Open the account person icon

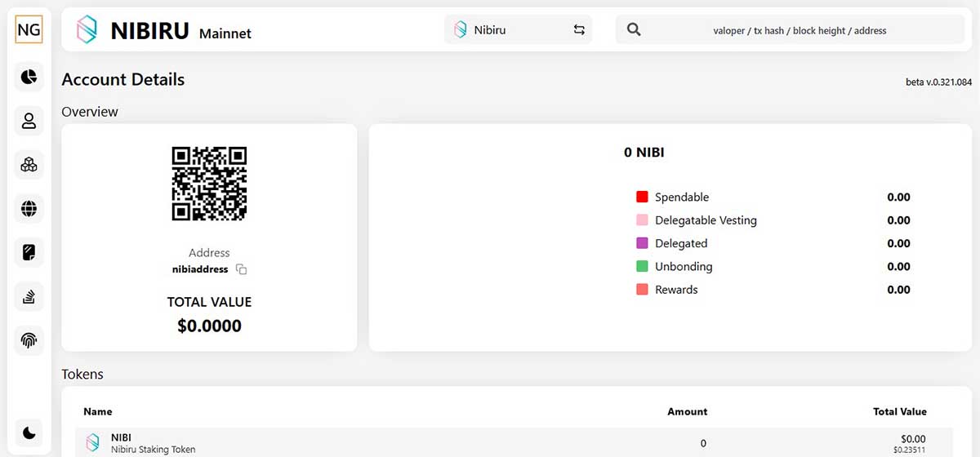(29, 121)
